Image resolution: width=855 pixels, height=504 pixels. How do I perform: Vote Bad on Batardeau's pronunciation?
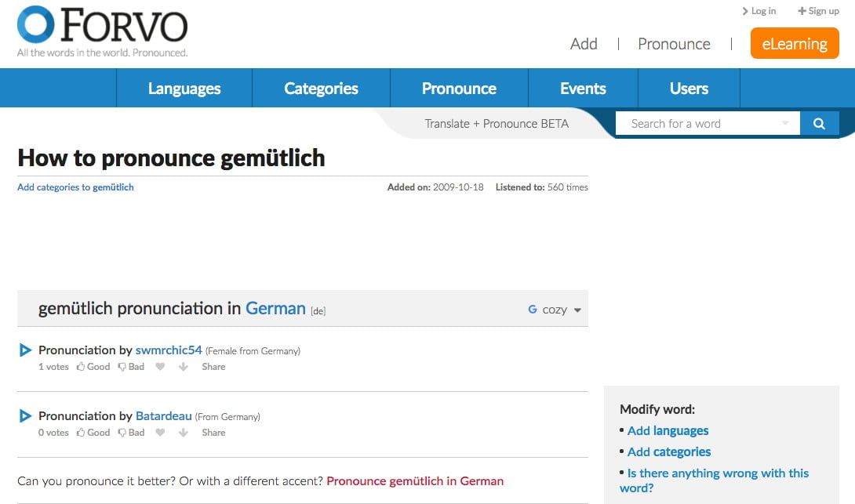pos(132,433)
